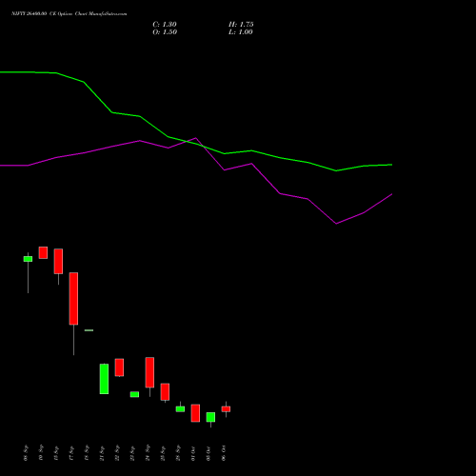Click the flat doji candle with no wicks
This screenshot has height=476, width=476.
89,330
